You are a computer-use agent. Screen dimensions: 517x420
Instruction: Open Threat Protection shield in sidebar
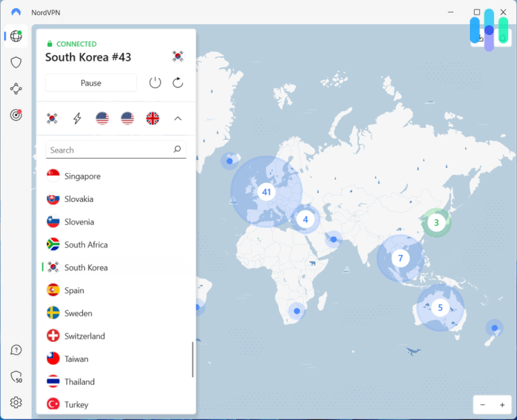coord(16,63)
